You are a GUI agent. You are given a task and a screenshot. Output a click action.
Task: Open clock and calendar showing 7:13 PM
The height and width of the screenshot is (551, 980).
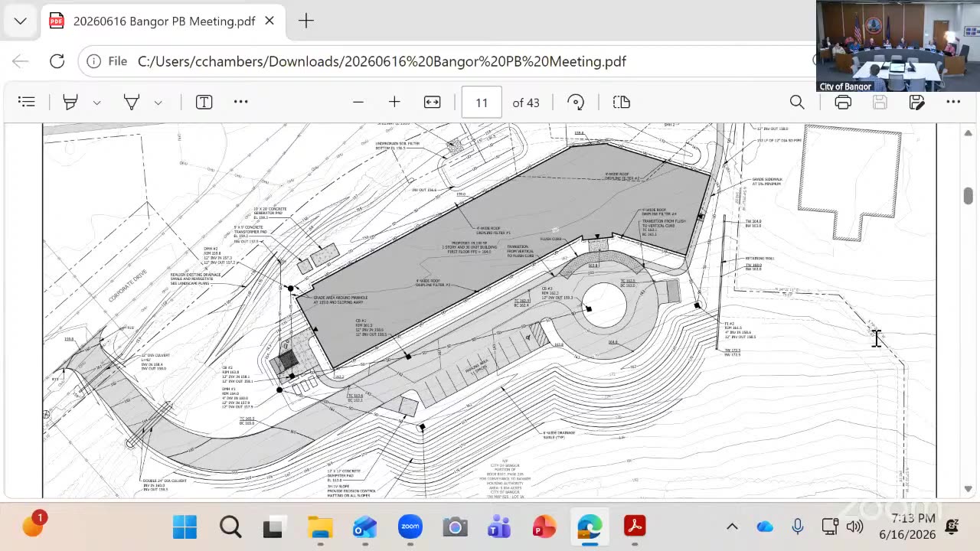[906, 527]
